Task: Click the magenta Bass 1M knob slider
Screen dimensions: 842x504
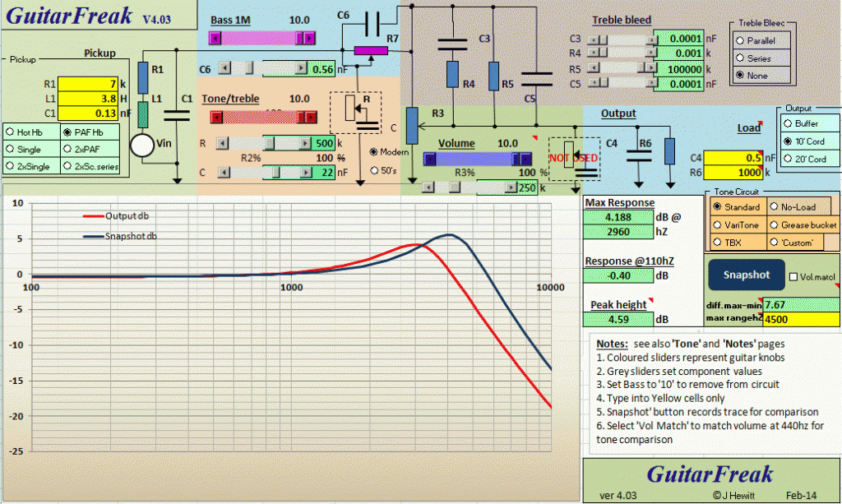Action: pyautogui.click(x=261, y=38)
